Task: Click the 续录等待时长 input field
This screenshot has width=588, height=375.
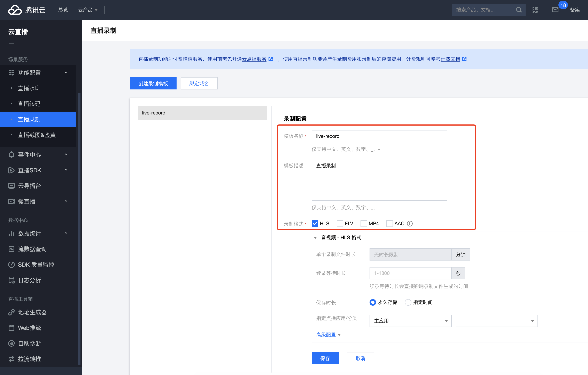Action: coord(410,273)
